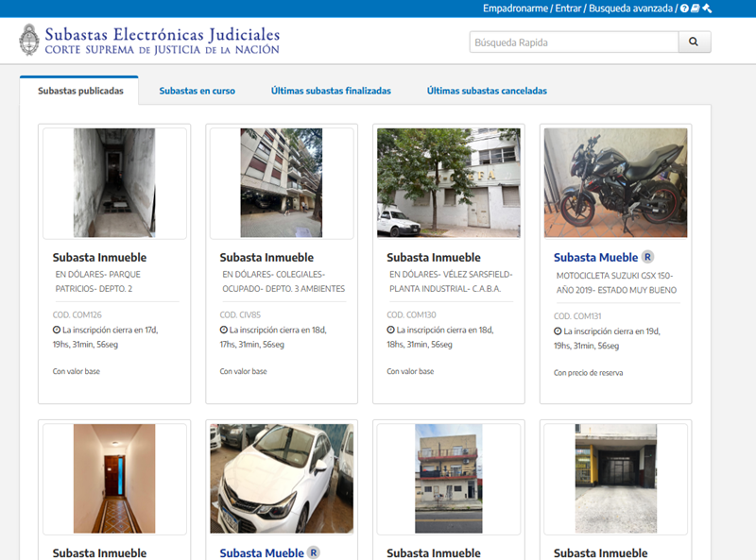
Task: Click Subasta Mueble title under the white car
Action: (x=262, y=553)
